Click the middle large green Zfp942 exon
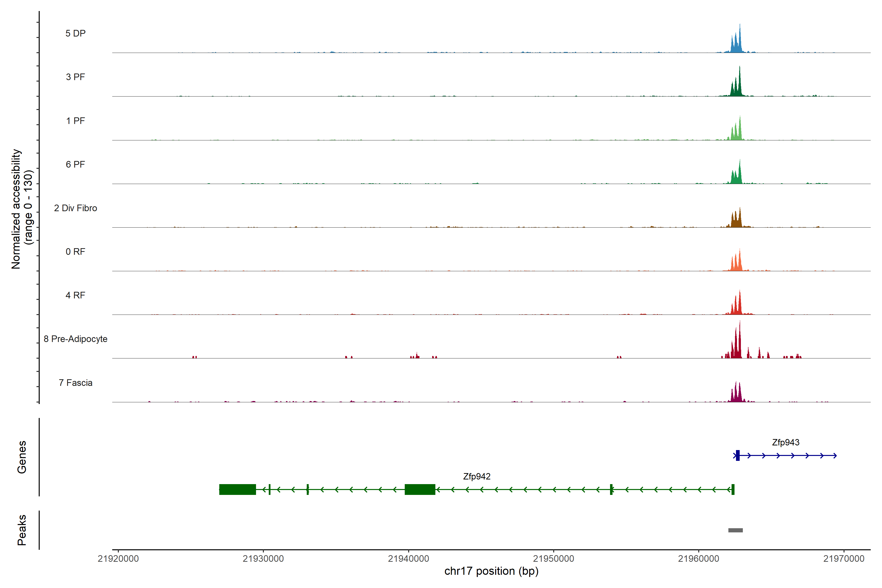882x588 pixels. click(x=420, y=489)
